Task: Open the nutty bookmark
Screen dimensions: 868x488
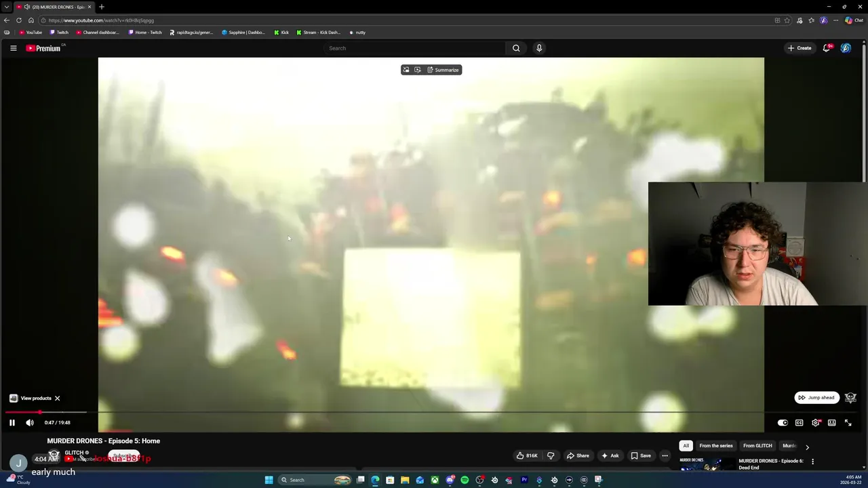Action: [357, 33]
